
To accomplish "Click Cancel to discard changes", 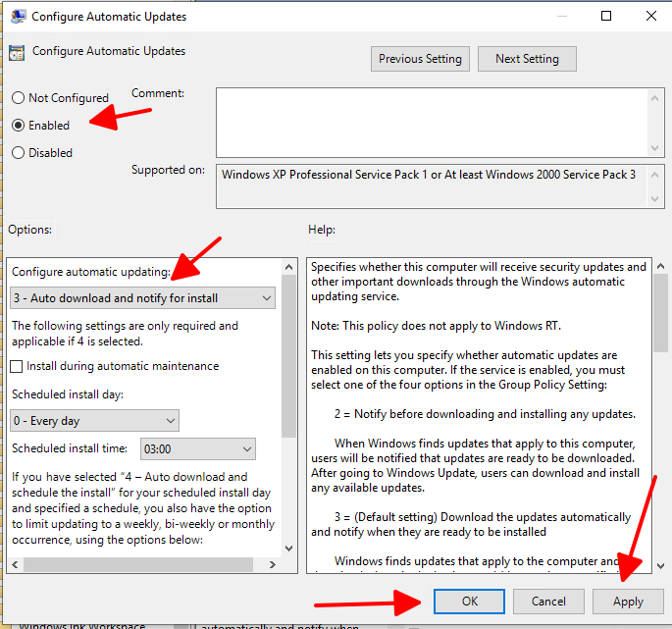I will point(548,602).
